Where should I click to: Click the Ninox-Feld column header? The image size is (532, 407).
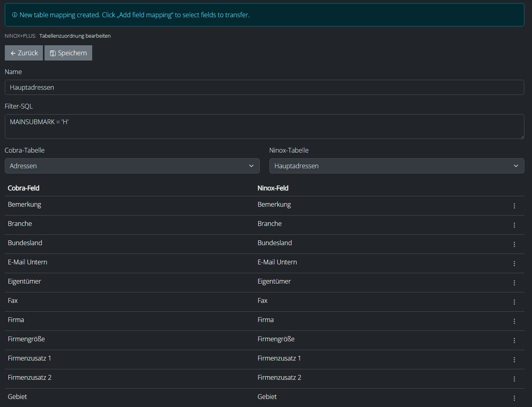273,188
